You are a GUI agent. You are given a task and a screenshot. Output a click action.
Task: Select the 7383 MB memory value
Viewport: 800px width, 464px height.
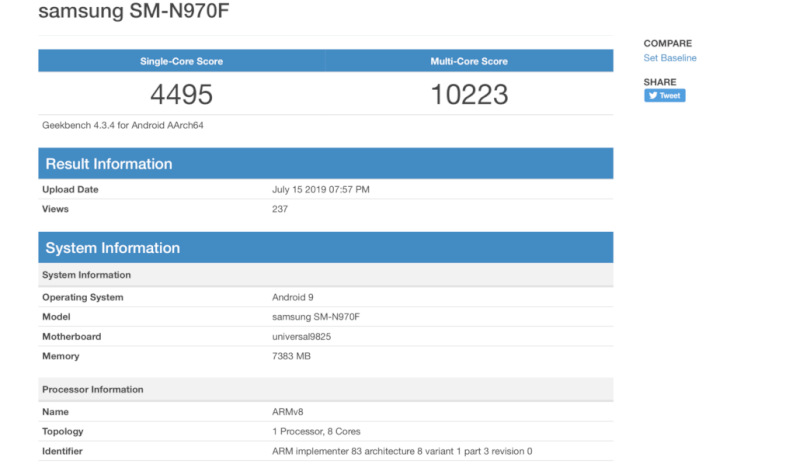point(291,356)
